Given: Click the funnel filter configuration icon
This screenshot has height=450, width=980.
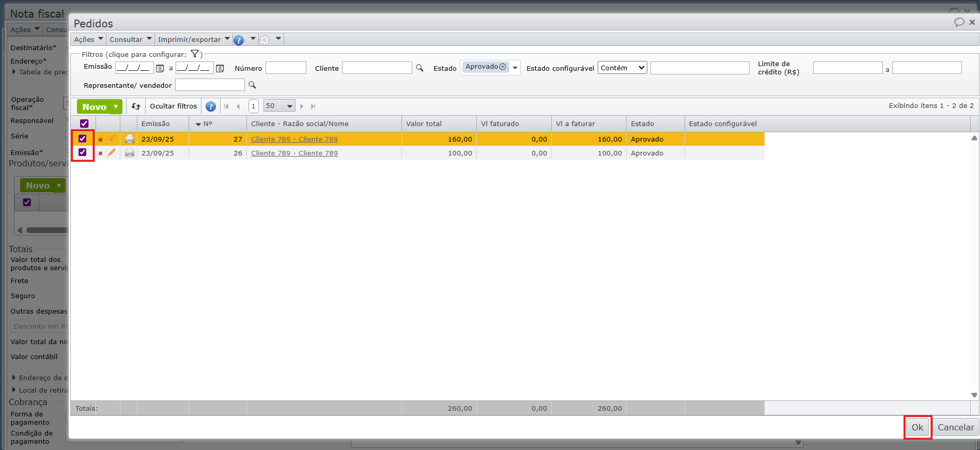Looking at the screenshot, I should tap(195, 54).
